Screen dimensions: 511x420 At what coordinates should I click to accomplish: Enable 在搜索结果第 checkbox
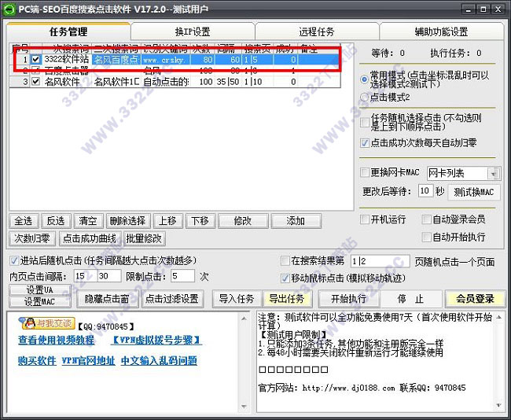click(285, 260)
